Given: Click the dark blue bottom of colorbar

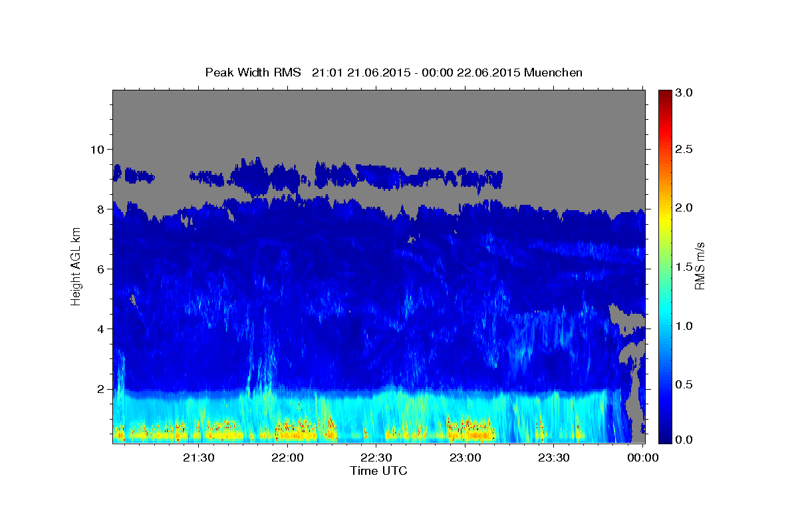Looking at the screenshot, I should click(665, 438).
